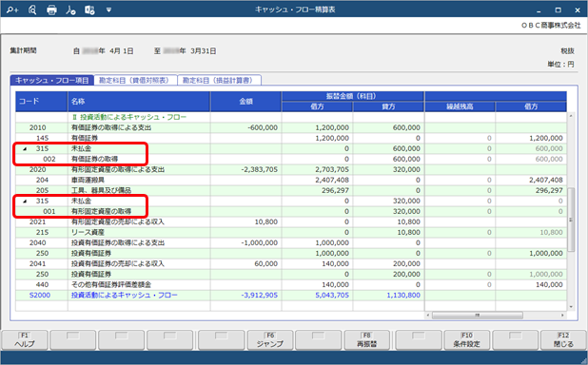Select row 2010 有価証券の取得による支出
The height and width of the screenshot is (365, 588).
click(291, 127)
